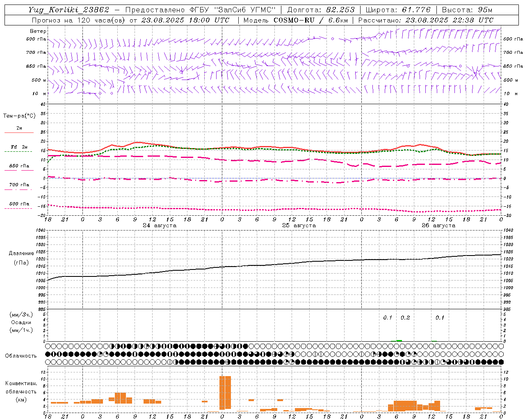Click the station title Yug_Korliki_23862
This screenshot has width=525, height=420.
point(69,10)
